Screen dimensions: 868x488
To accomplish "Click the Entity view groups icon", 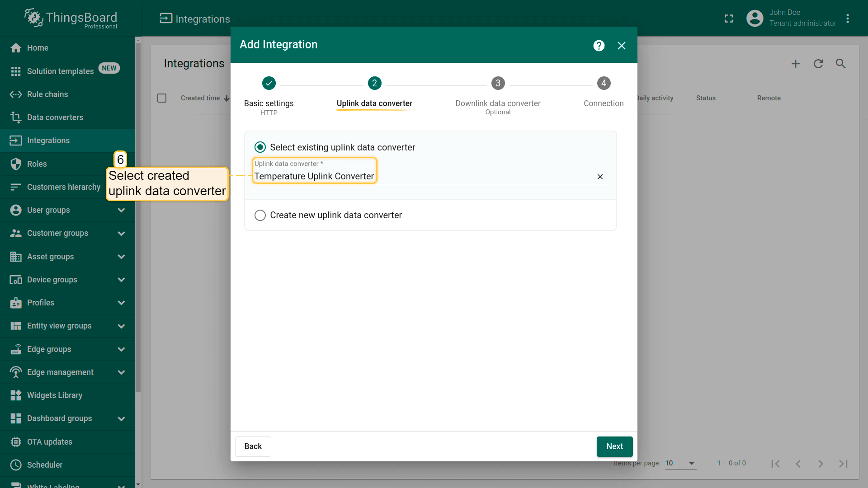I will pyautogui.click(x=16, y=326).
